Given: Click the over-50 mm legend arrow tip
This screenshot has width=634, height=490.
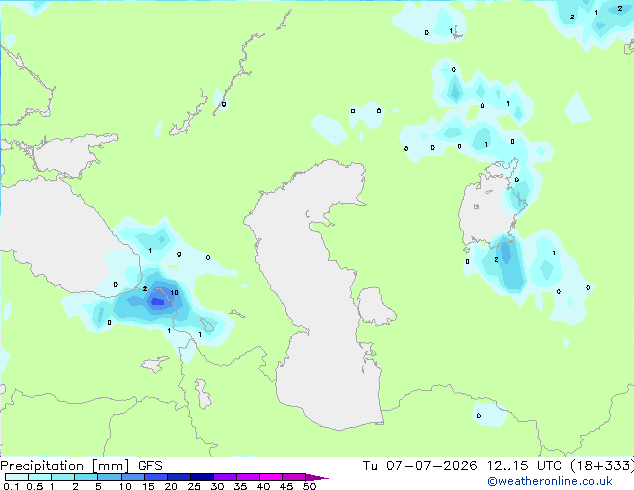Looking at the screenshot, I should click(317, 477).
